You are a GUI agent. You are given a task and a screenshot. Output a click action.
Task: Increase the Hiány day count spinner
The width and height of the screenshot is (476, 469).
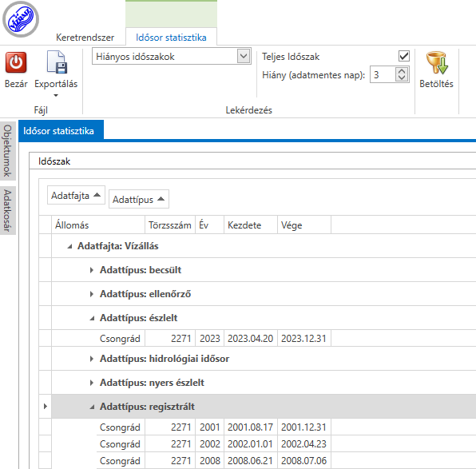(x=402, y=71)
